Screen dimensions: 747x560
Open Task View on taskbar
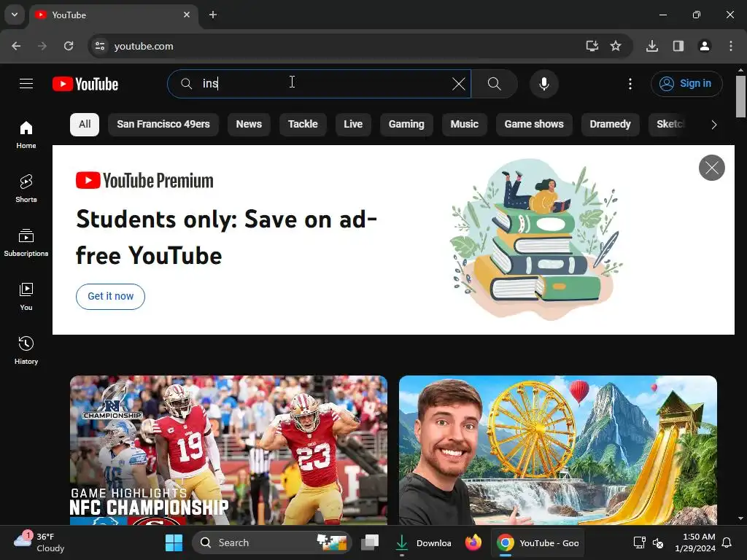click(370, 542)
